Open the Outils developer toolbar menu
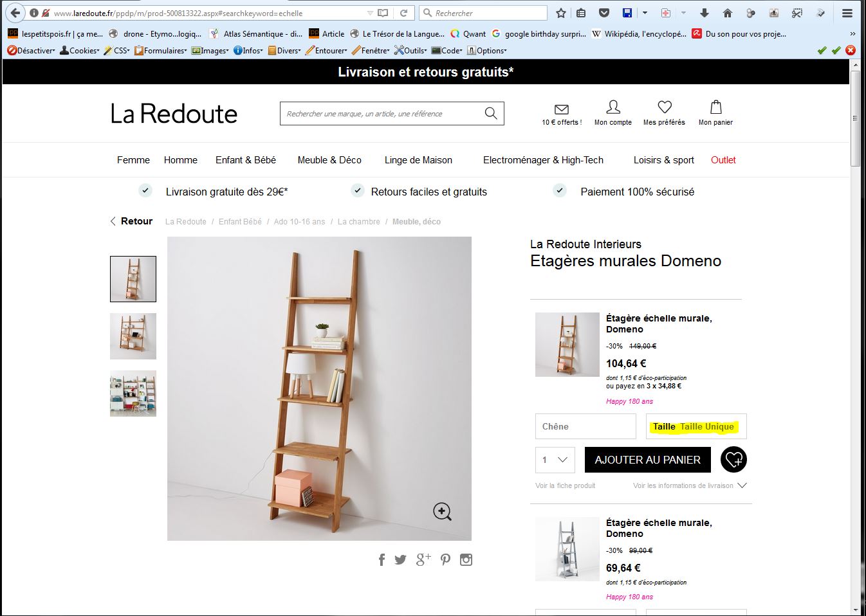866x616 pixels. [x=410, y=50]
